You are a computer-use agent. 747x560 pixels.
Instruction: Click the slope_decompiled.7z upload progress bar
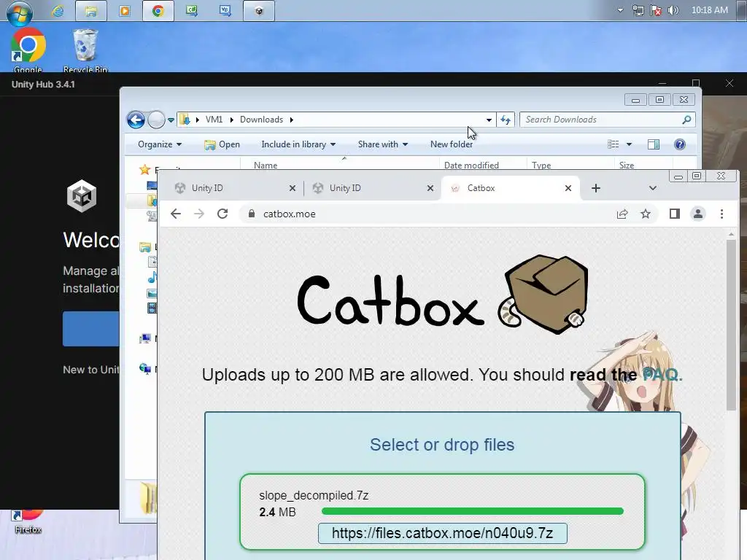coord(472,511)
